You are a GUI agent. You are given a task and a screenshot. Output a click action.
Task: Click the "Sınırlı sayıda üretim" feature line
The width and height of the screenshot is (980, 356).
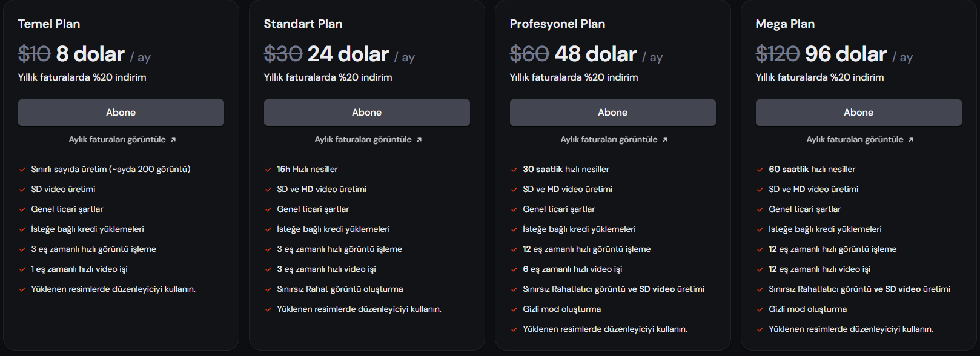coord(111,170)
